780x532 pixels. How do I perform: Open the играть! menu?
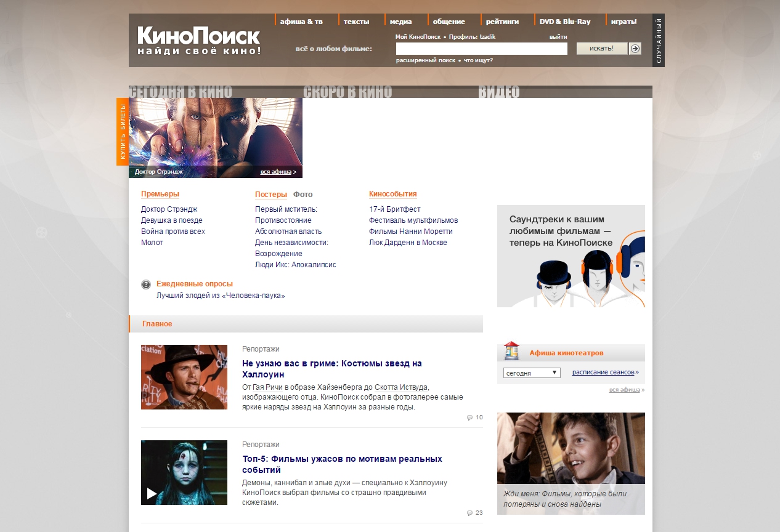click(624, 22)
